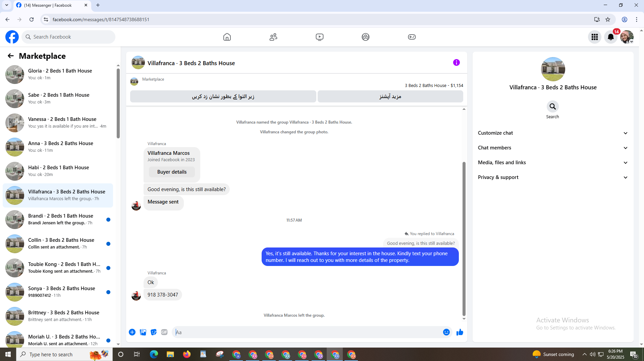
Task: Attach a file with the photo icon
Action: click(143, 332)
